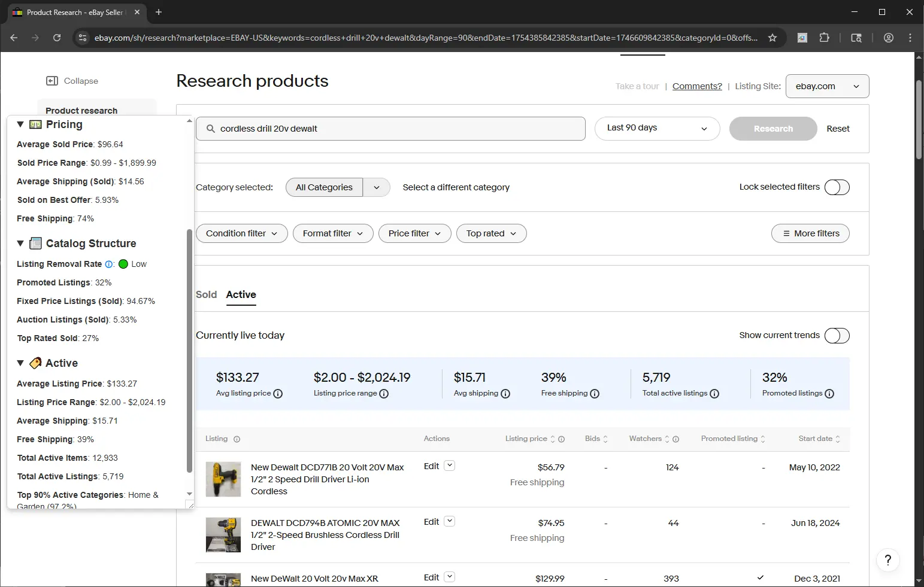
Task: Click the Avg listing price info icon
Action: (278, 394)
